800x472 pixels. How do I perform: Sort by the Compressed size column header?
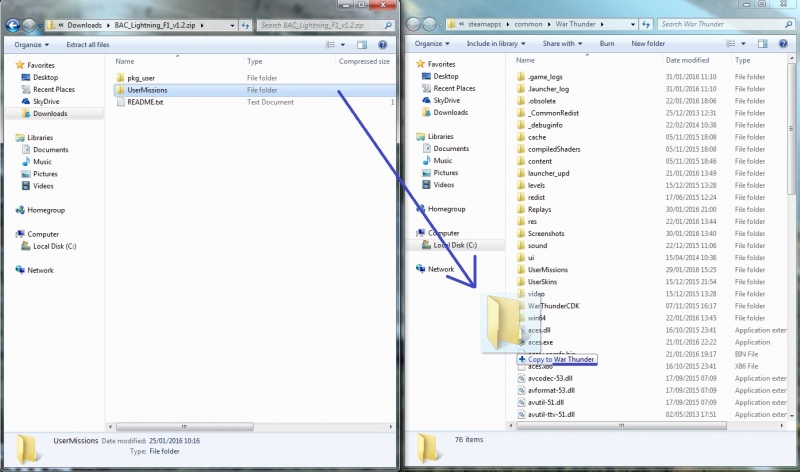coord(364,61)
